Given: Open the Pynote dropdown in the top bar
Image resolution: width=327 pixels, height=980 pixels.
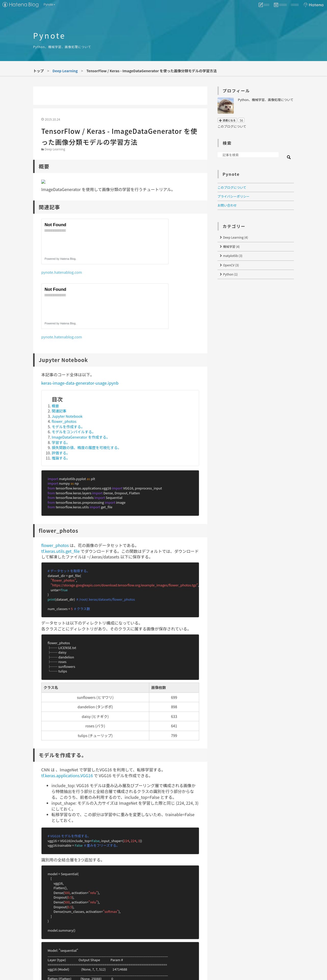Looking at the screenshot, I should pos(49,5).
